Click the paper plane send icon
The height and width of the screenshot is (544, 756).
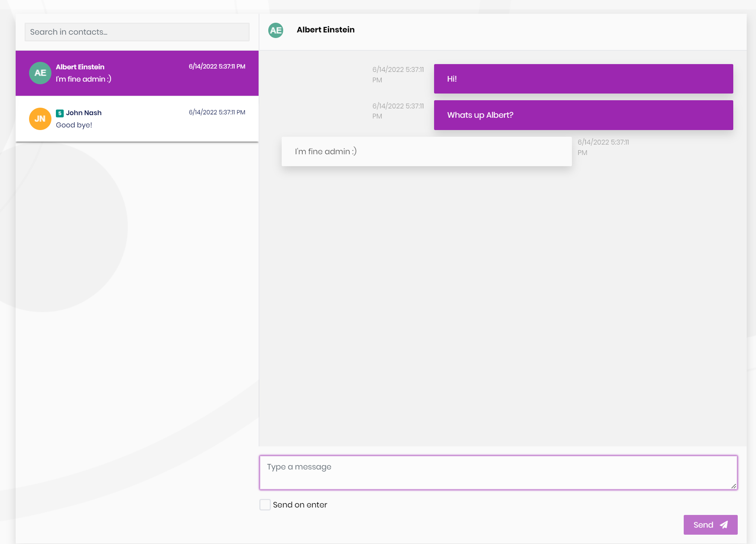(x=724, y=525)
